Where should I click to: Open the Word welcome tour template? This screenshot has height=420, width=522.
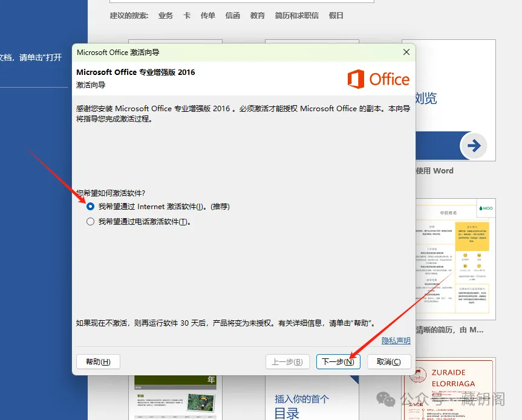[455, 100]
